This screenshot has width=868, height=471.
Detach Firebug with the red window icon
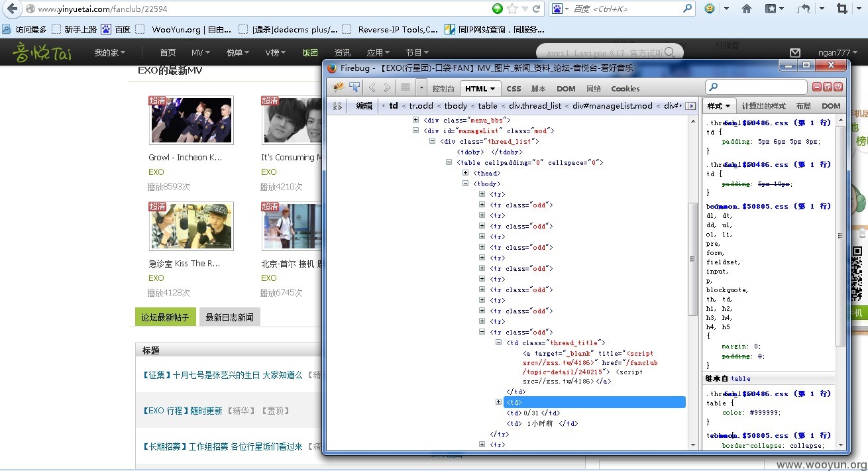click(828, 87)
